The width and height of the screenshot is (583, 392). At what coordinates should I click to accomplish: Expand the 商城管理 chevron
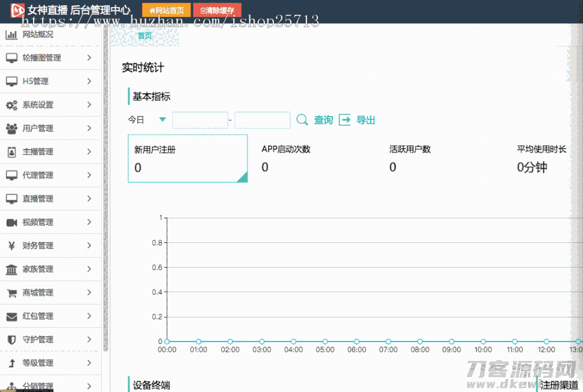(x=89, y=292)
